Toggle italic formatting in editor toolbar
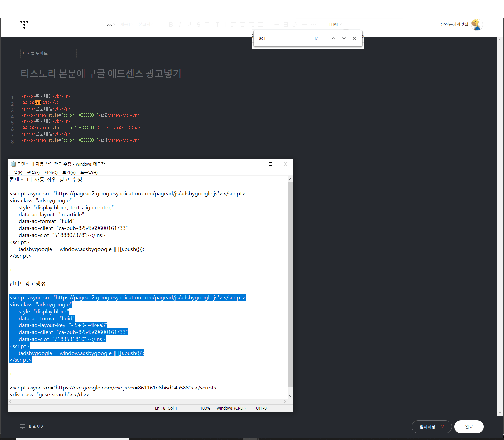This screenshot has width=504, height=440. (x=180, y=24)
